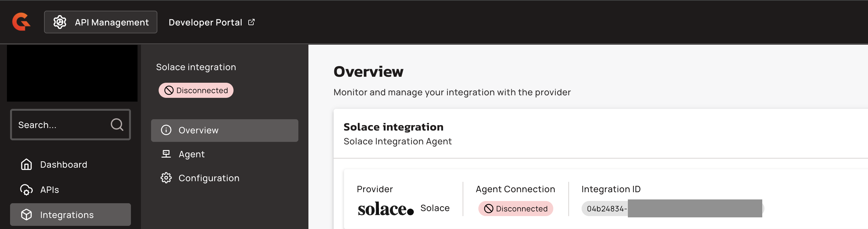Focus the Search input field
868x229 pixels.
coord(61,125)
